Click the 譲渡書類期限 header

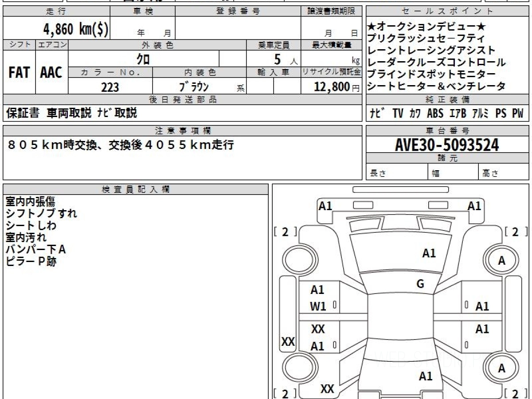(331, 12)
